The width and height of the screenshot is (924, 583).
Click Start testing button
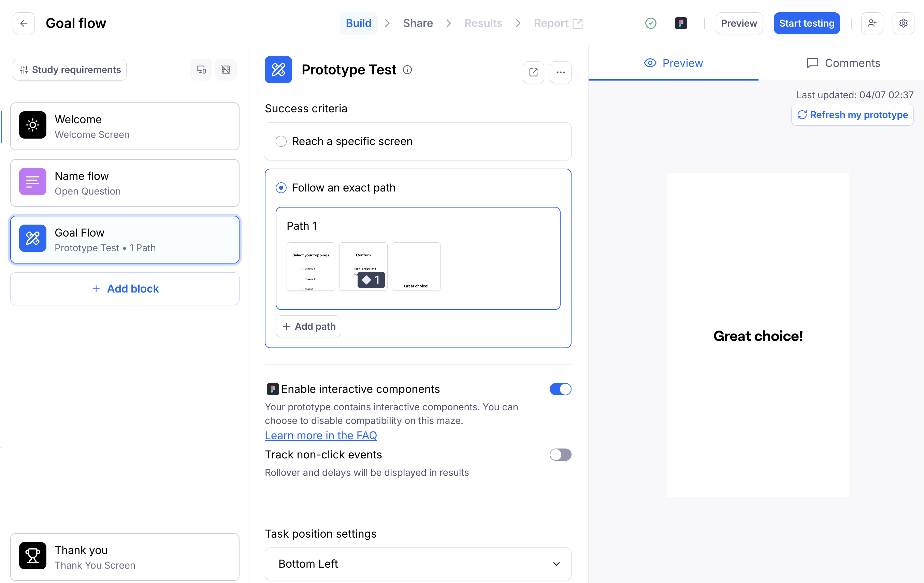(806, 23)
